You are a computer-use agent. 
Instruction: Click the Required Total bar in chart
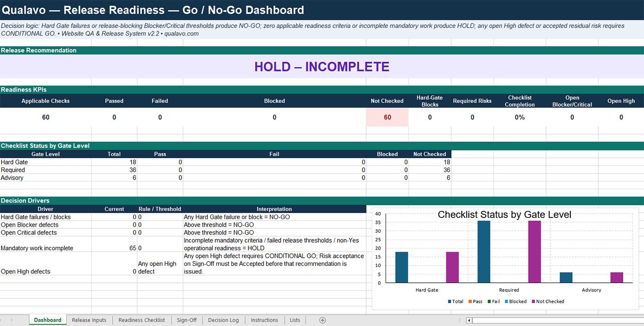pos(484,252)
